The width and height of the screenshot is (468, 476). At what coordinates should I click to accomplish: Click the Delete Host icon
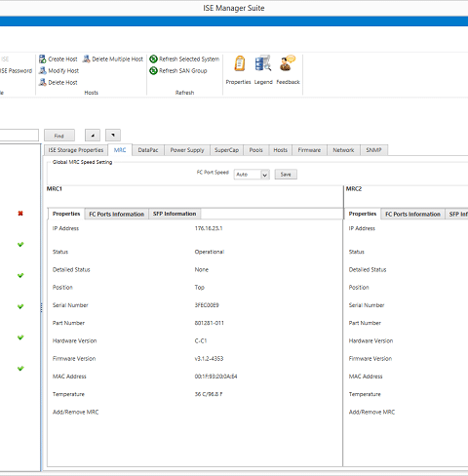pos(42,82)
